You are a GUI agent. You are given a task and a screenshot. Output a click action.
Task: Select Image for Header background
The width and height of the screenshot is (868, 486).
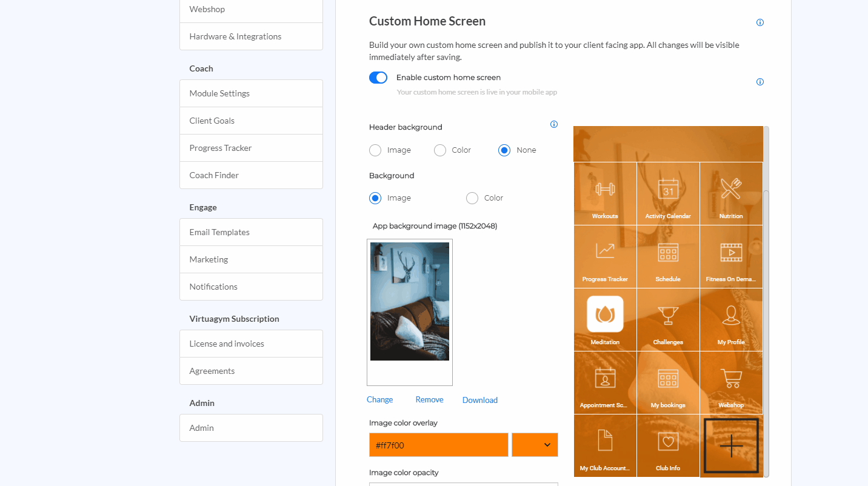pos(375,150)
